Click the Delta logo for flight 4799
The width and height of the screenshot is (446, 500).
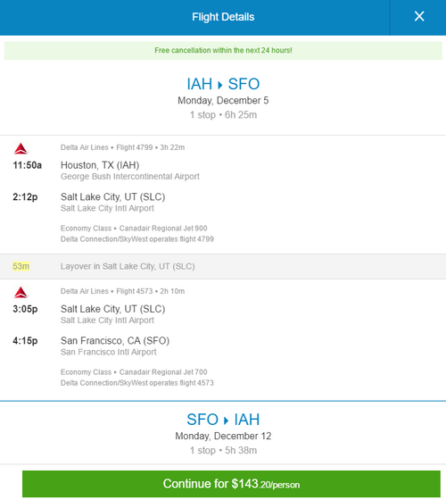click(x=21, y=149)
